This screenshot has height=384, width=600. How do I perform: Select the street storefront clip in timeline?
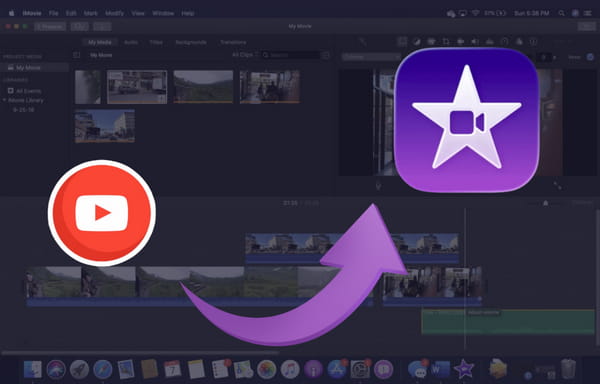[432, 286]
